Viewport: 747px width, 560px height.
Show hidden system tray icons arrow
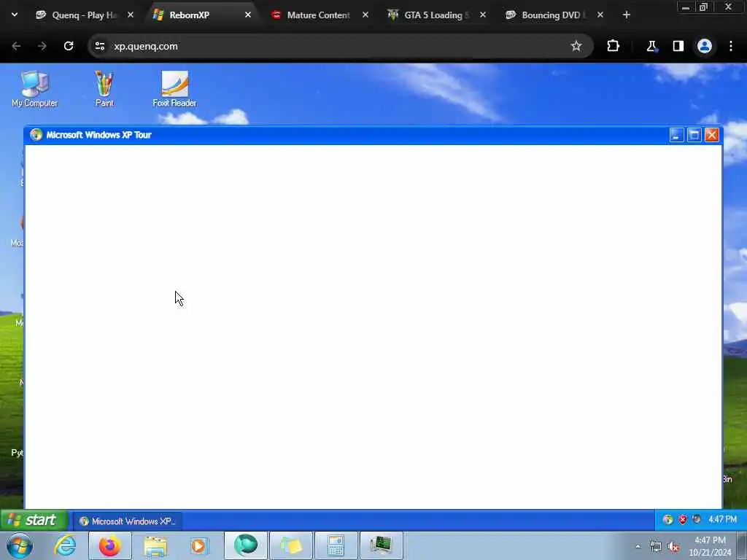[x=638, y=547]
